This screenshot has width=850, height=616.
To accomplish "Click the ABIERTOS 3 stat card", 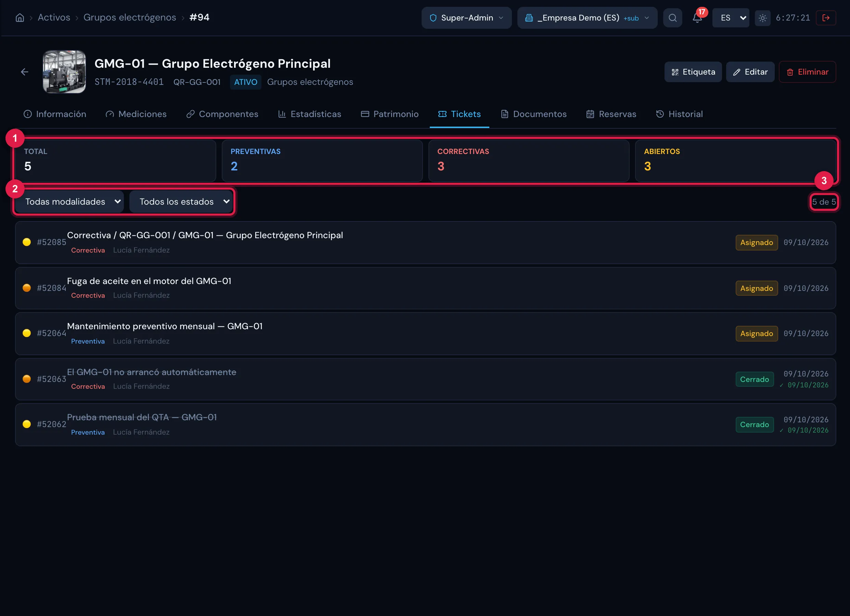I will pos(735,161).
